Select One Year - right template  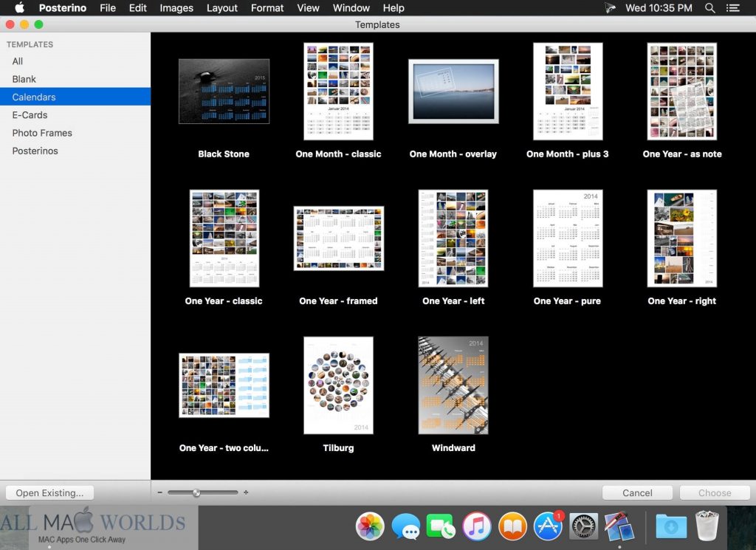point(681,238)
